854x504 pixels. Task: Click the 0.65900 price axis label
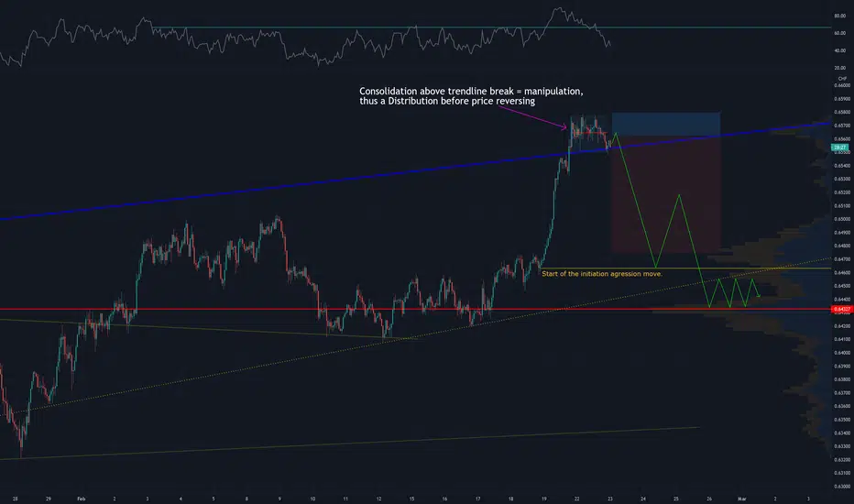[842, 99]
